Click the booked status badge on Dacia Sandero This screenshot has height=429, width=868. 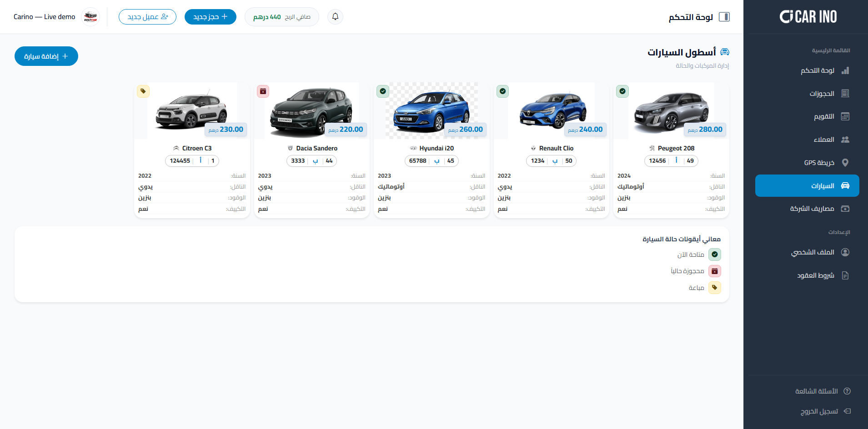coord(263,91)
